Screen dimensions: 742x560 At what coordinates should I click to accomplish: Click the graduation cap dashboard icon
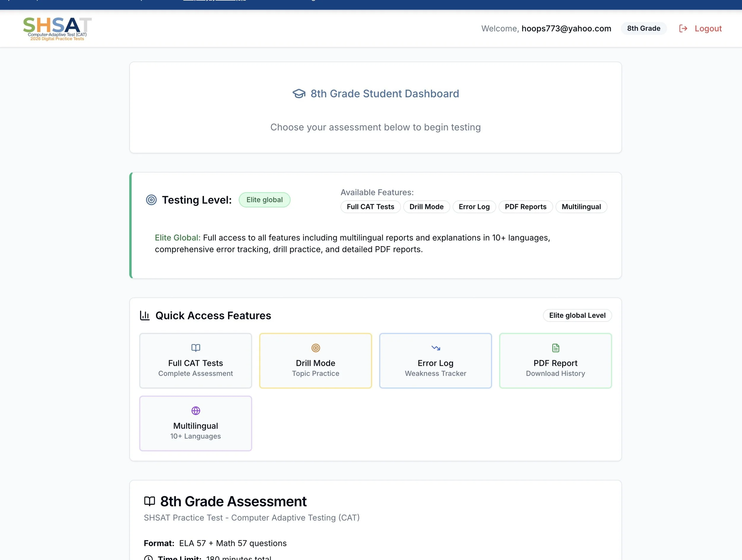pyautogui.click(x=299, y=93)
